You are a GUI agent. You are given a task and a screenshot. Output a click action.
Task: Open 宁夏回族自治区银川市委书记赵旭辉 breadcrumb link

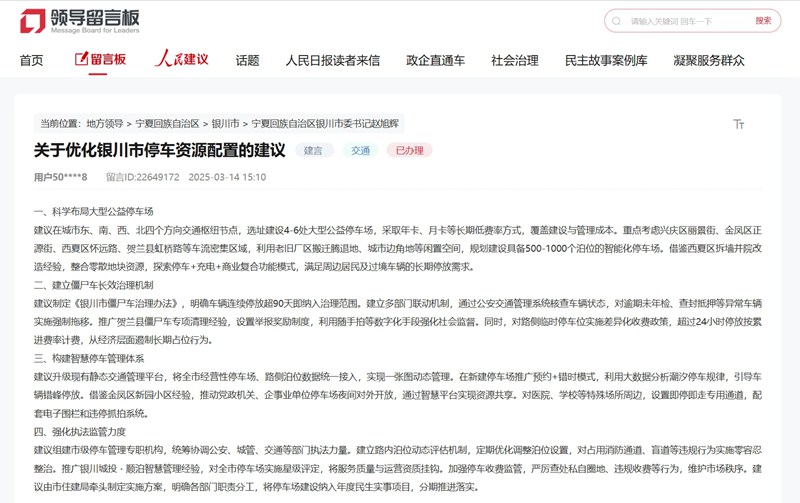pyautogui.click(x=324, y=124)
